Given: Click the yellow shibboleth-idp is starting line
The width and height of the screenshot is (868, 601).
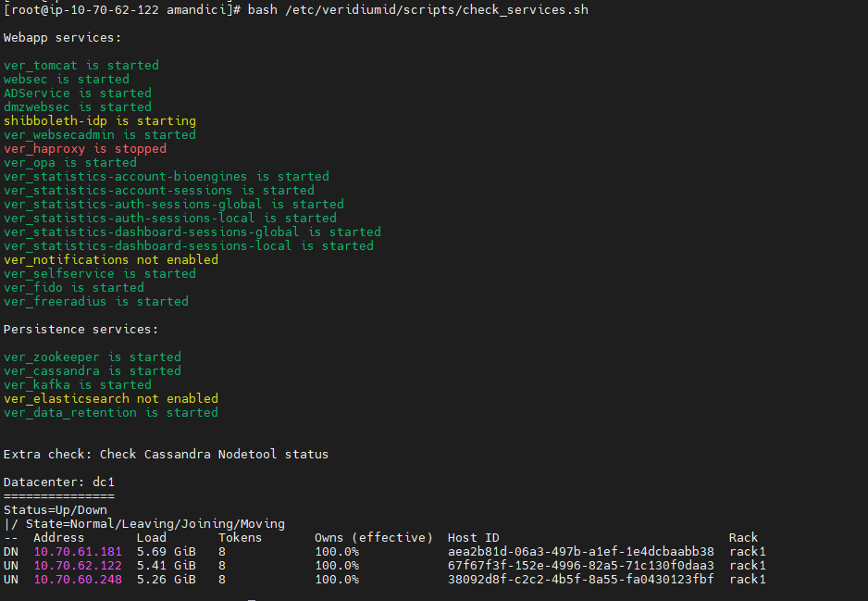Looking at the screenshot, I should (x=100, y=121).
